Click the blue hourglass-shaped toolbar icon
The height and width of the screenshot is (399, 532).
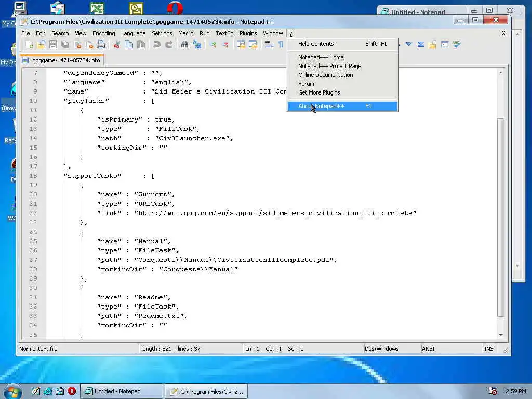coord(420,44)
